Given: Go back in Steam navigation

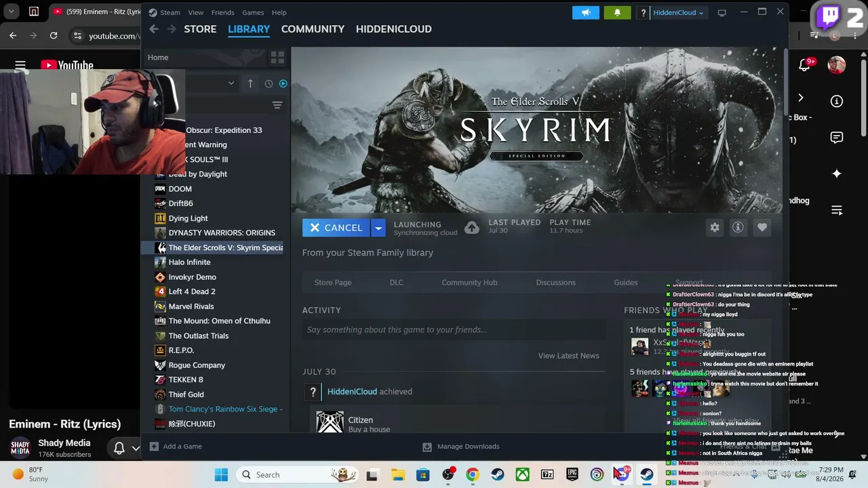Looking at the screenshot, I should click(x=154, y=29).
